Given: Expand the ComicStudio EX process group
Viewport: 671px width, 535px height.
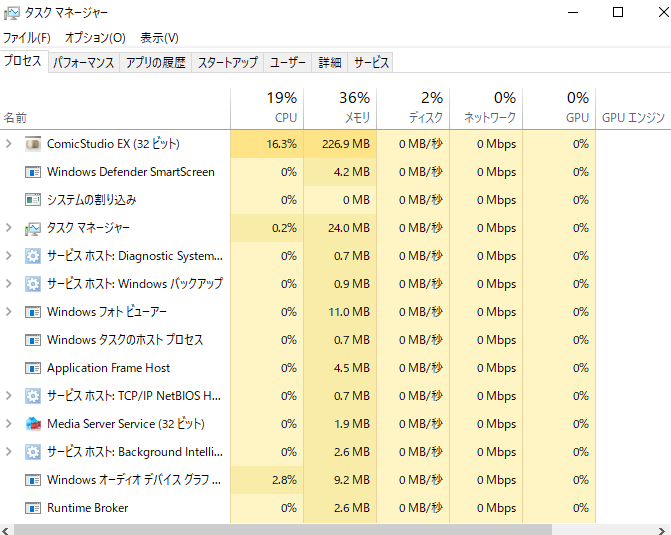Looking at the screenshot, I should pyautogui.click(x=9, y=144).
